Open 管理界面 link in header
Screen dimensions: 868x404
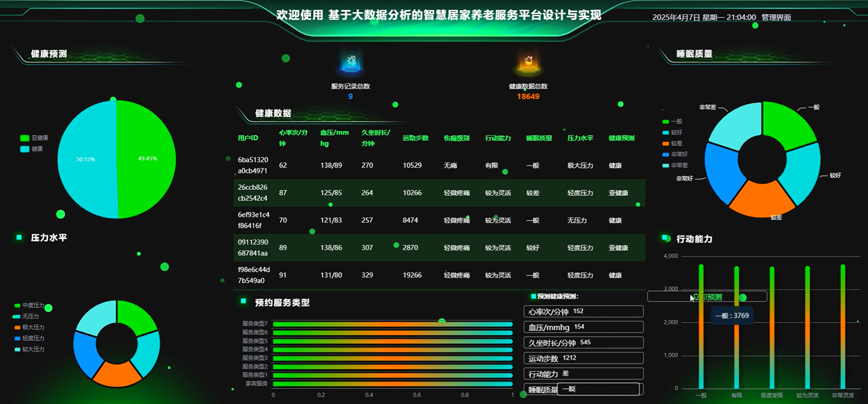tap(776, 17)
